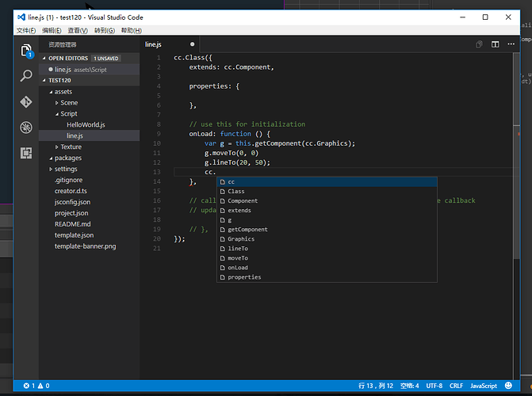Viewport: 532px width, 396px height.
Task: Open the 文件(F) menu
Action: [x=27, y=30]
